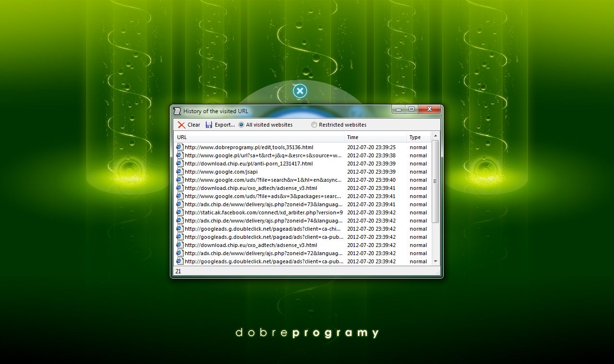The width and height of the screenshot is (614, 364).
Task: Click the time cell 2012-07-20 23:39:25
Action: [371, 147]
